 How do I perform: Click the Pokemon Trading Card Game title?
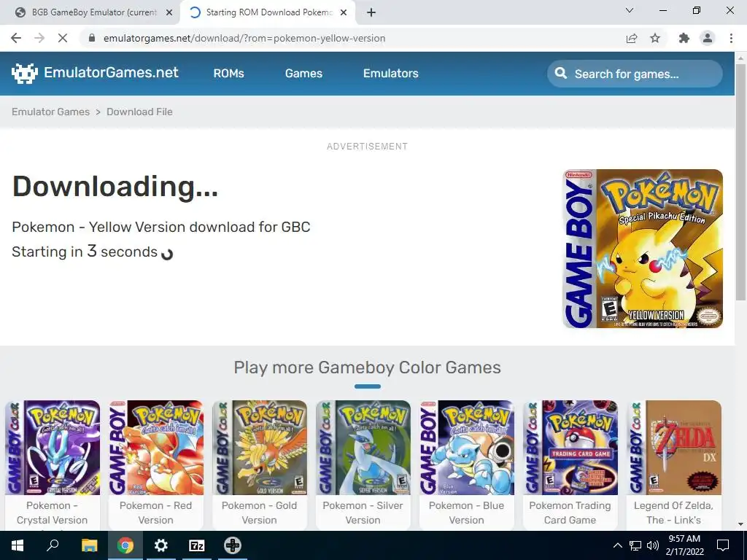pyautogui.click(x=570, y=513)
